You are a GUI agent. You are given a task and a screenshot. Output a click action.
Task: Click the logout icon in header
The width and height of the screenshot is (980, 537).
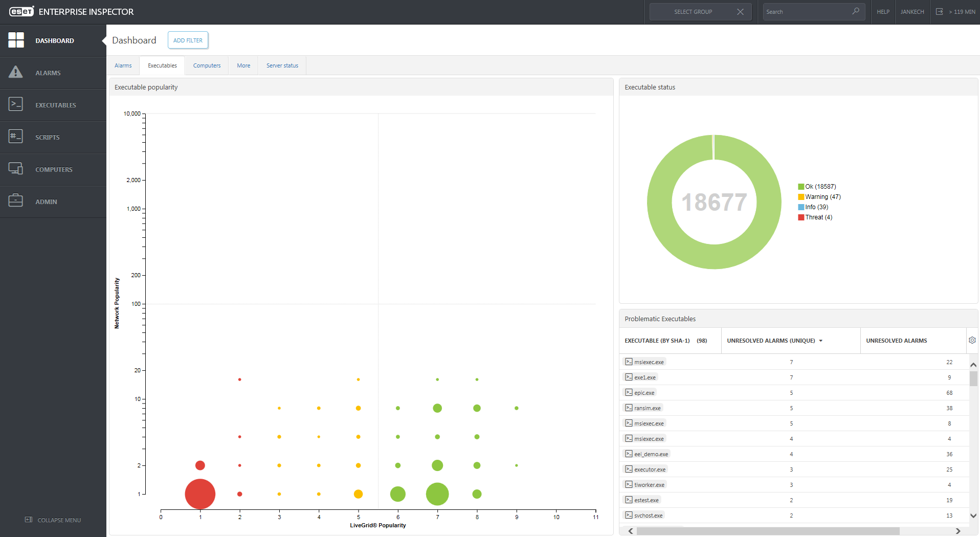point(939,12)
